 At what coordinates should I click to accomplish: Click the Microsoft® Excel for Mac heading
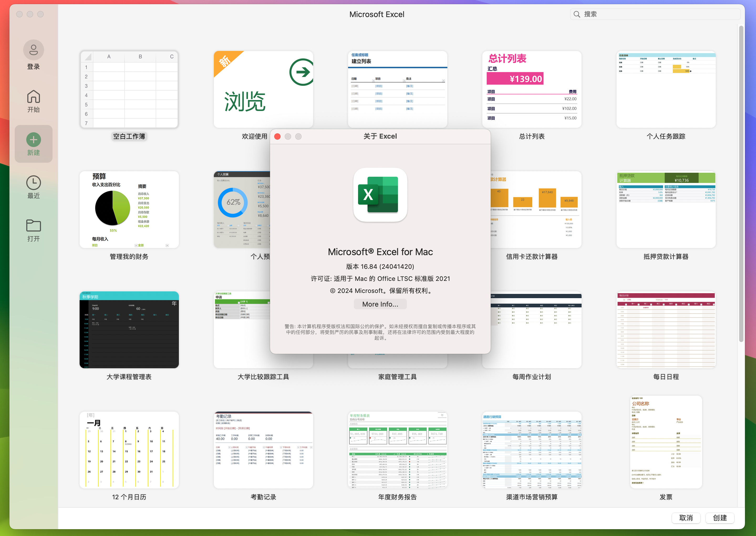pyautogui.click(x=380, y=252)
